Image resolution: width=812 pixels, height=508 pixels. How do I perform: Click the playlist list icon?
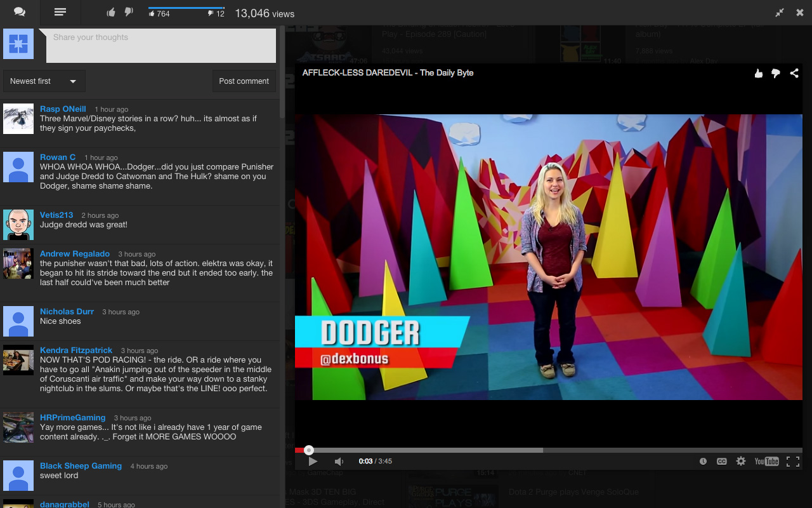pyautogui.click(x=60, y=12)
